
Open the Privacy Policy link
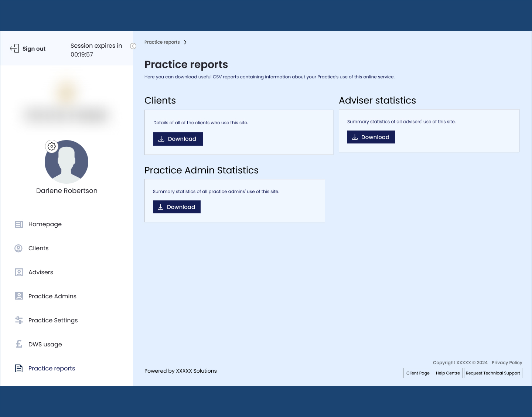coord(507,363)
